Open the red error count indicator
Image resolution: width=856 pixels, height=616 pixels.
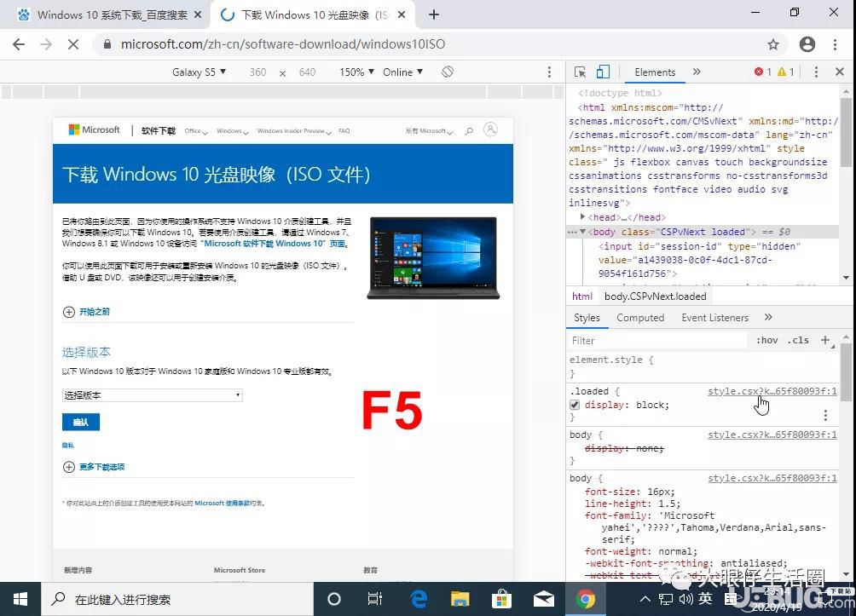pyautogui.click(x=763, y=72)
